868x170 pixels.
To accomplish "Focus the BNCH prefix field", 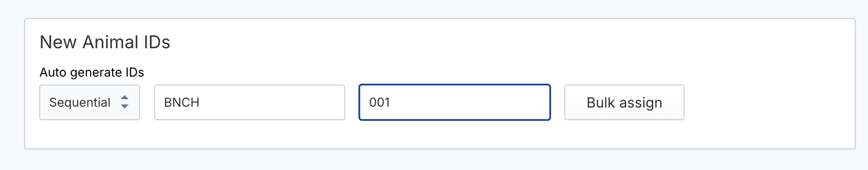I will [x=250, y=102].
